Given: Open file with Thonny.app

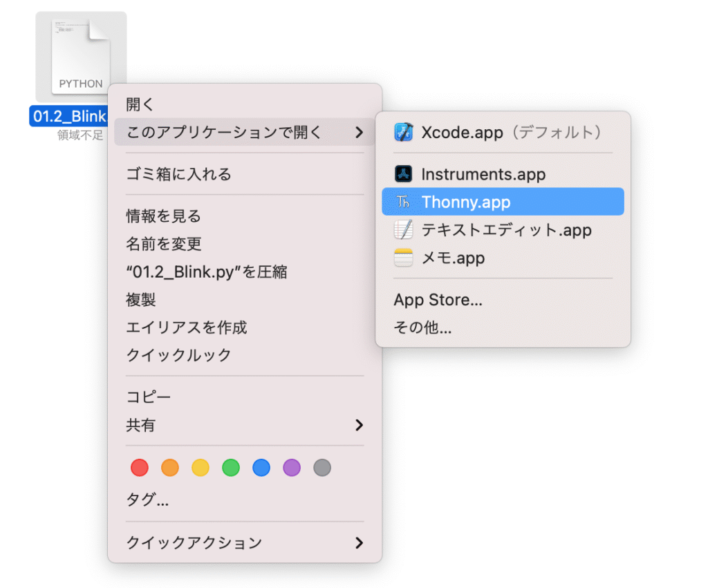Looking at the screenshot, I should click(x=503, y=201).
